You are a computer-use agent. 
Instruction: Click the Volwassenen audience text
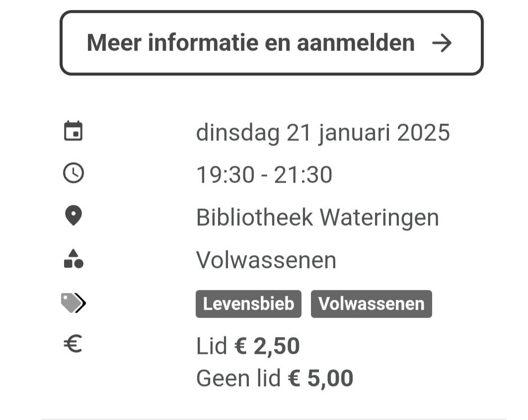pyautogui.click(x=266, y=260)
